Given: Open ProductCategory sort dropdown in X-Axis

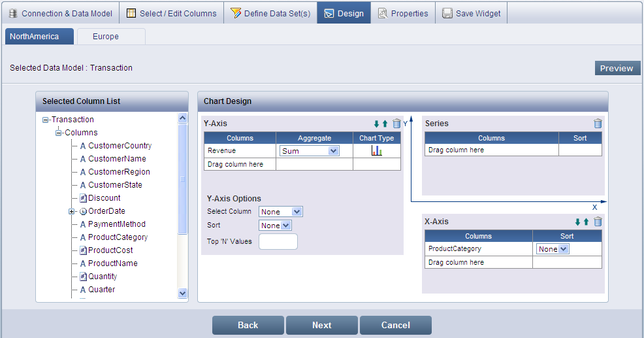Looking at the screenshot, I should coord(553,249).
